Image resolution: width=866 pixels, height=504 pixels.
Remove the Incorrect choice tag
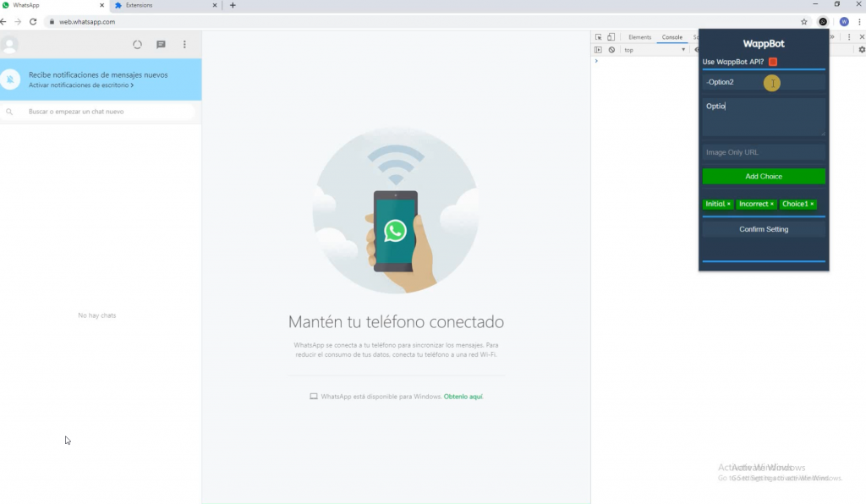coord(770,204)
